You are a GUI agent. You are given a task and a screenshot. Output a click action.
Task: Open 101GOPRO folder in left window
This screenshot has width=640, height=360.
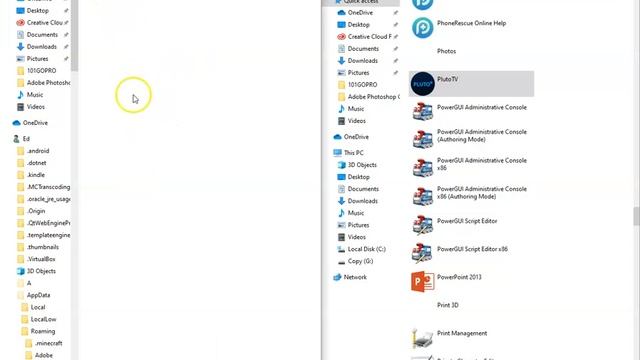[x=41, y=71]
